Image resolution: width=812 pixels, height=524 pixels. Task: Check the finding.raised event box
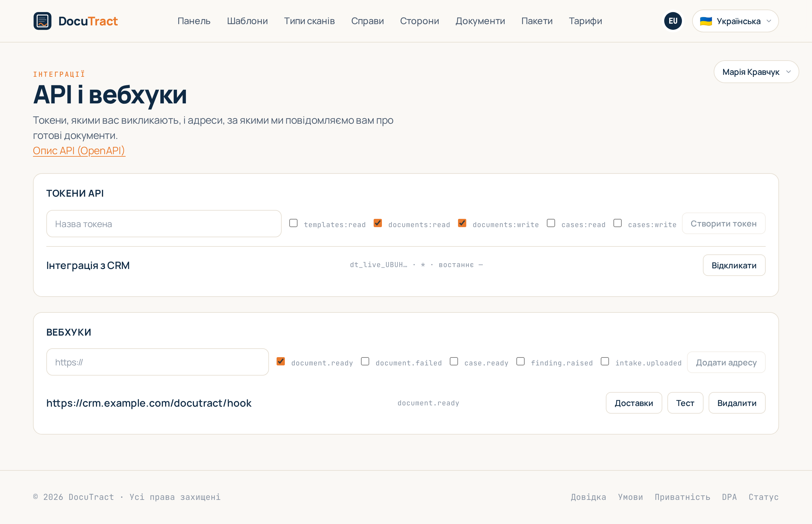pyautogui.click(x=521, y=361)
